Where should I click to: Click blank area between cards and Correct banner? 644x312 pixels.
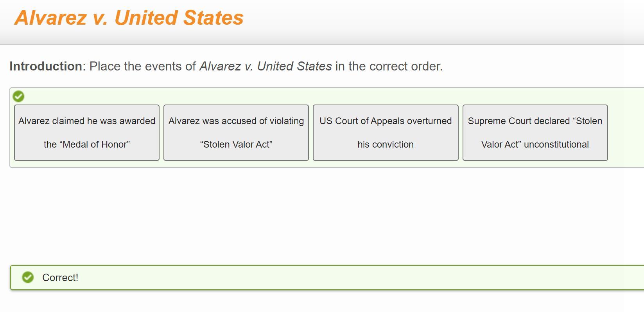pyautogui.click(x=313, y=215)
